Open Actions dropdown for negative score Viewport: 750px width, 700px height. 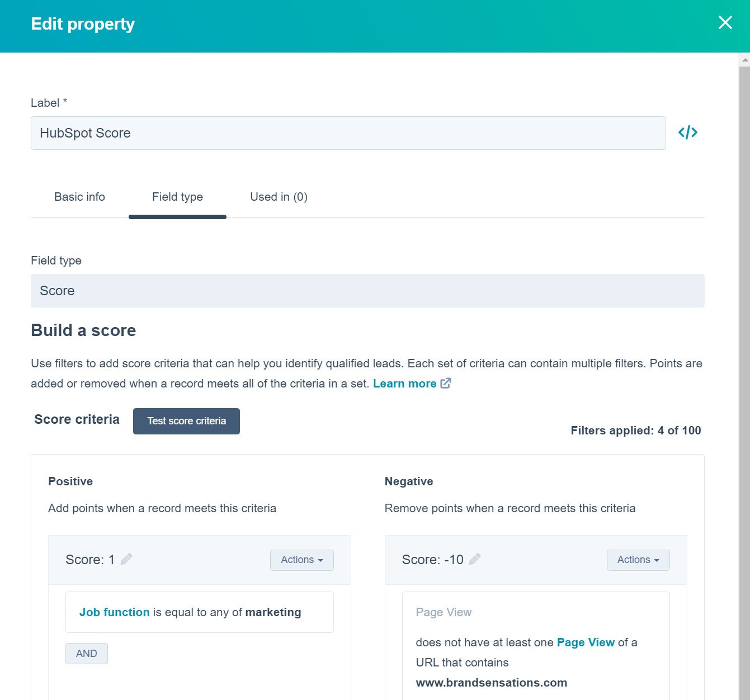tap(638, 560)
